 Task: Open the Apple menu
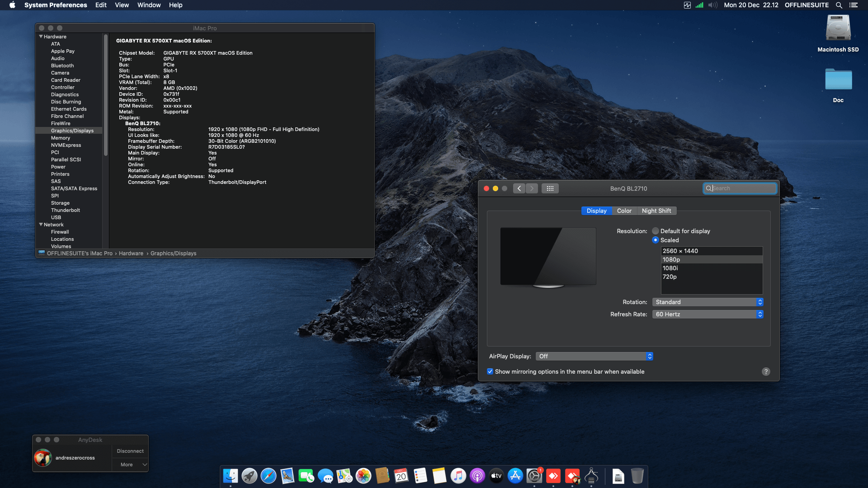pos(12,5)
